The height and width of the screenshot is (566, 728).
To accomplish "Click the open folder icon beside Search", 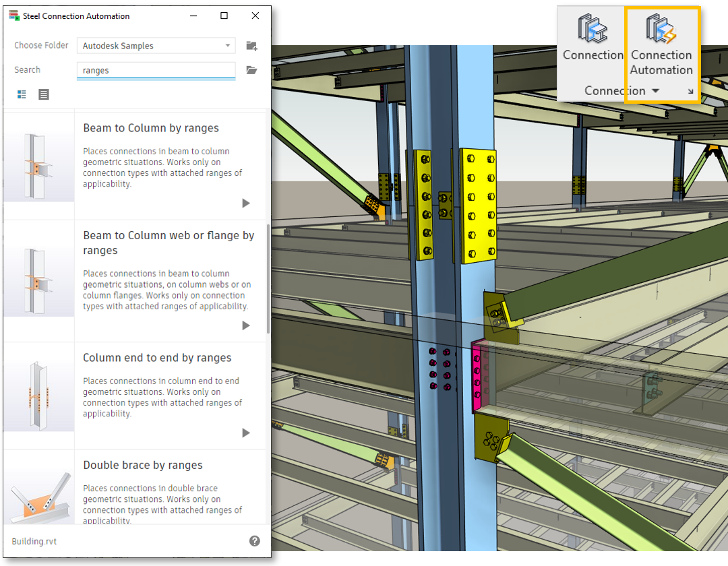I will coord(251,70).
